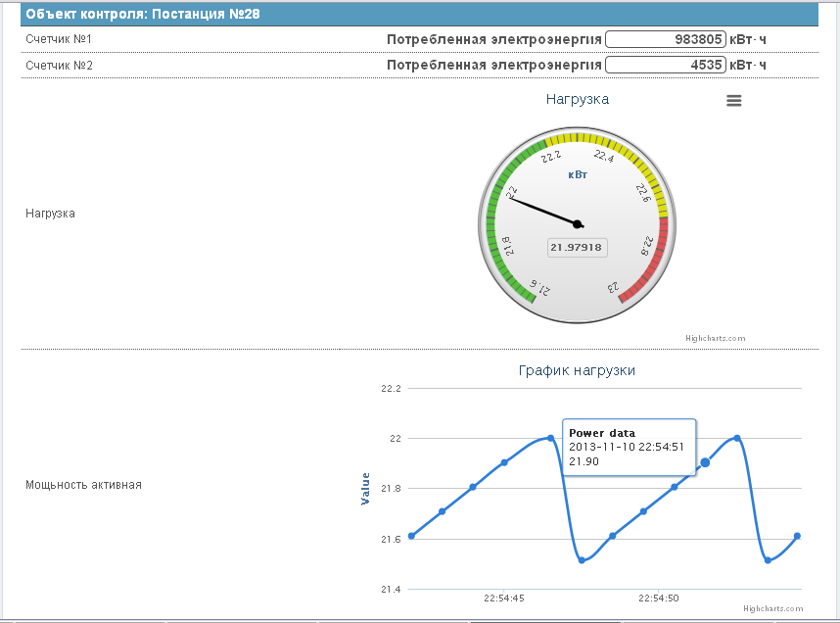840x623 pixels.
Task: Click the 'График нагрузки' chart title
Action: (577, 370)
